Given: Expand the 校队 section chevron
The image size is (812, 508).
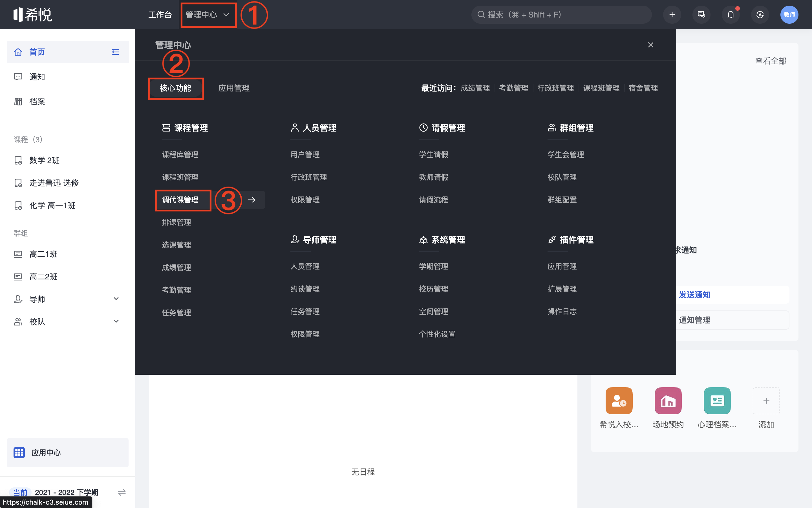Looking at the screenshot, I should point(116,321).
